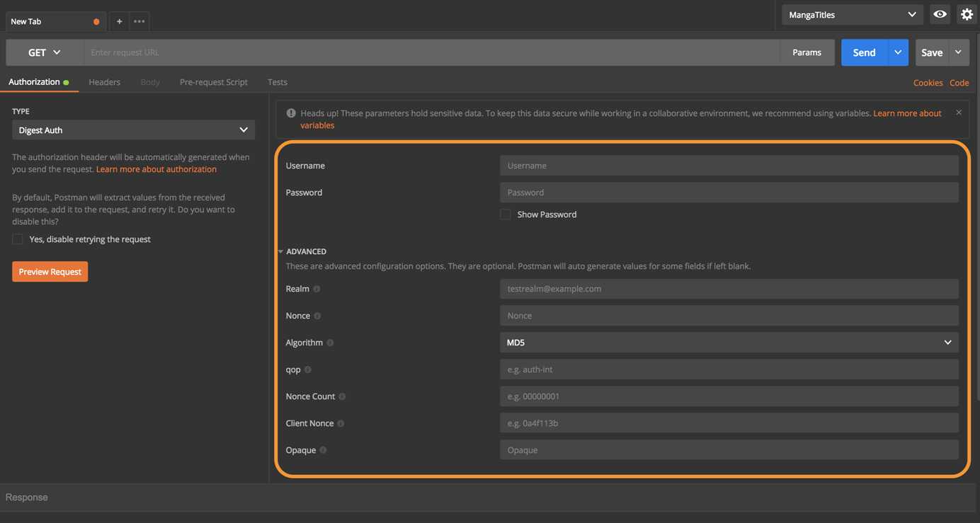Click the info icon beside Opaque

pos(323,450)
